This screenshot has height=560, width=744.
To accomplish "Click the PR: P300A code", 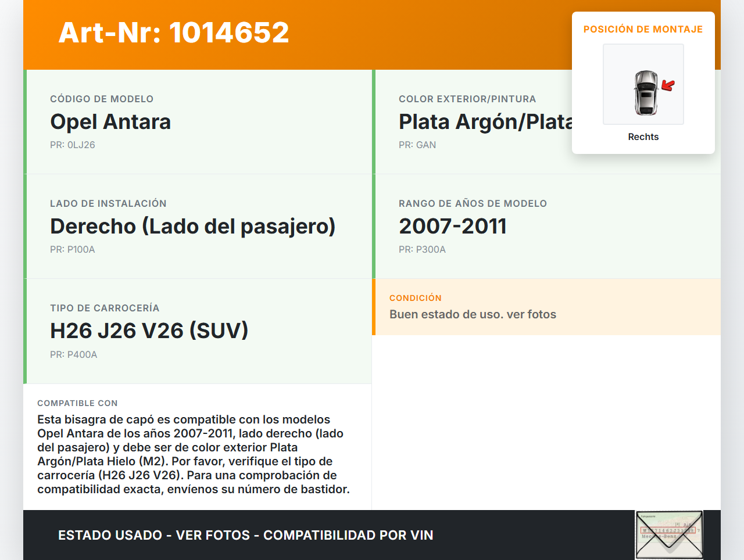I will [422, 250].
